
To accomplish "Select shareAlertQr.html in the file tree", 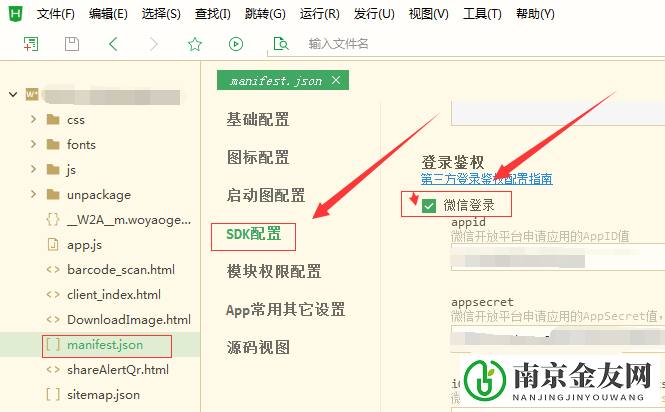I will 118,370.
